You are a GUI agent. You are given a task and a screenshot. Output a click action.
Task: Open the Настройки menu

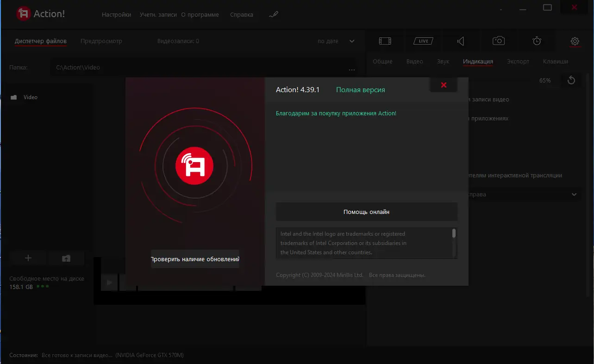116,14
